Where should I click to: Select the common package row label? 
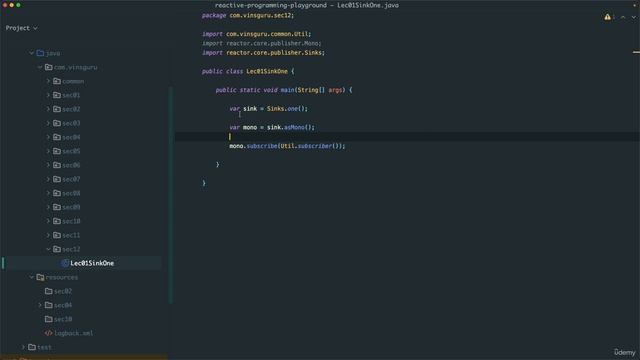pyautogui.click(x=73, y=81)
